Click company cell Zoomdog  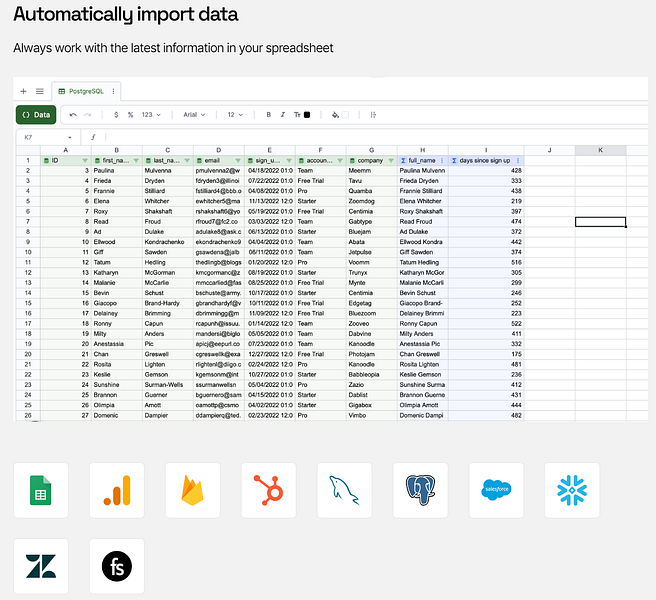[372, 201]
